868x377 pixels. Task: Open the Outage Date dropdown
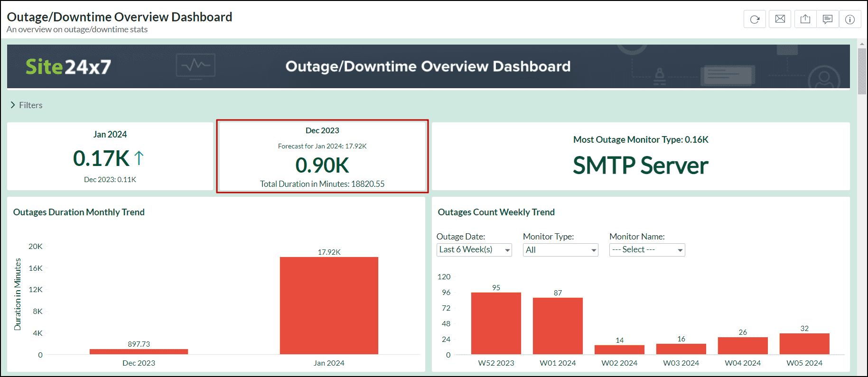click(x=474, y=250)
